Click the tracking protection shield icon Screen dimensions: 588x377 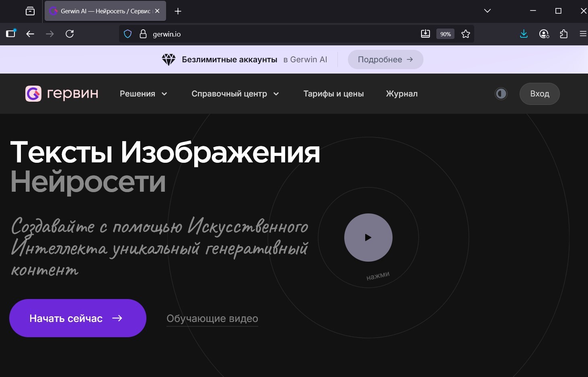tap(127, 34)
